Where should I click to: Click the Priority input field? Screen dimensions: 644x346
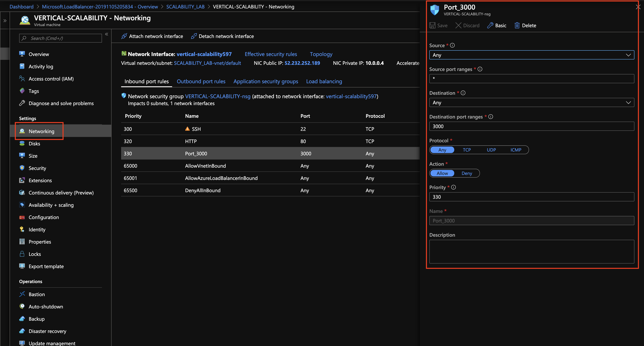tap(531, 197)
